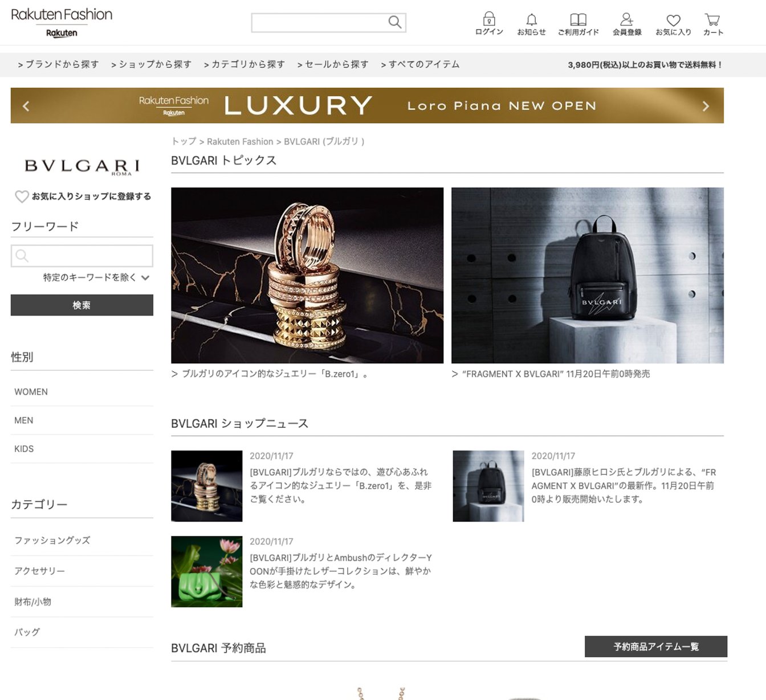Viewport: 766px width, 700px height.
Task: View favorites via the heart icon
Action: (673, 21)
